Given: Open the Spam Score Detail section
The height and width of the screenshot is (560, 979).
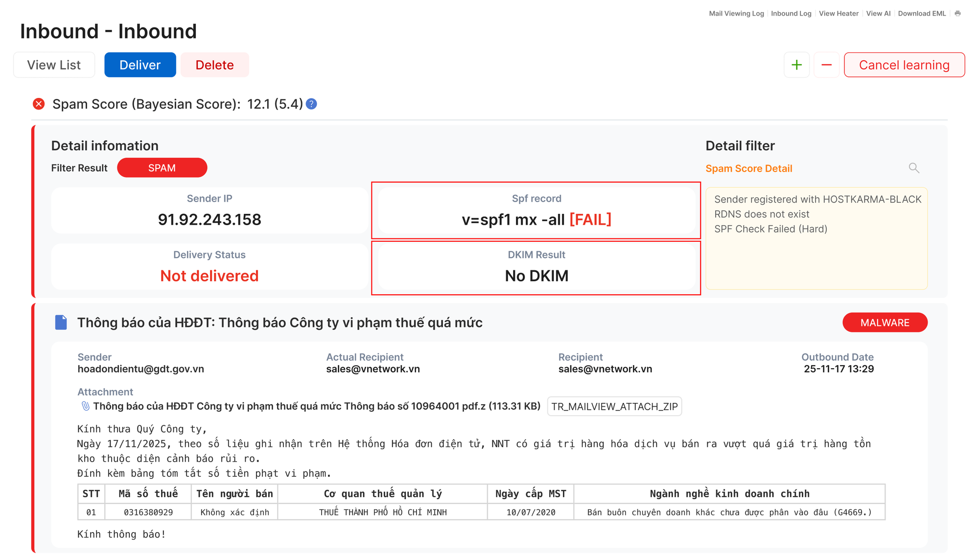Looking at the screenshot, I should click(749, 168).
